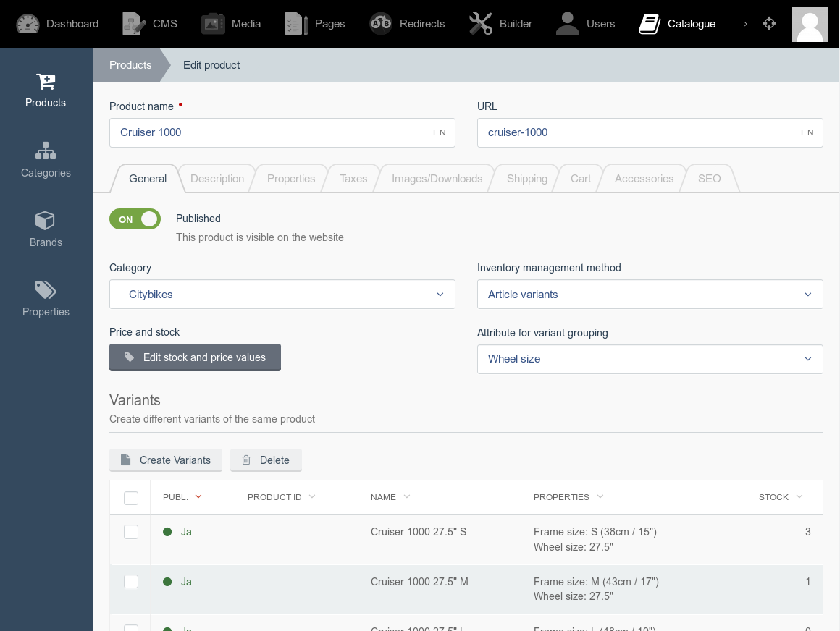840x631 pixels.
Task: Open Brands box icon in sidebar
Action: click(45, 221)
